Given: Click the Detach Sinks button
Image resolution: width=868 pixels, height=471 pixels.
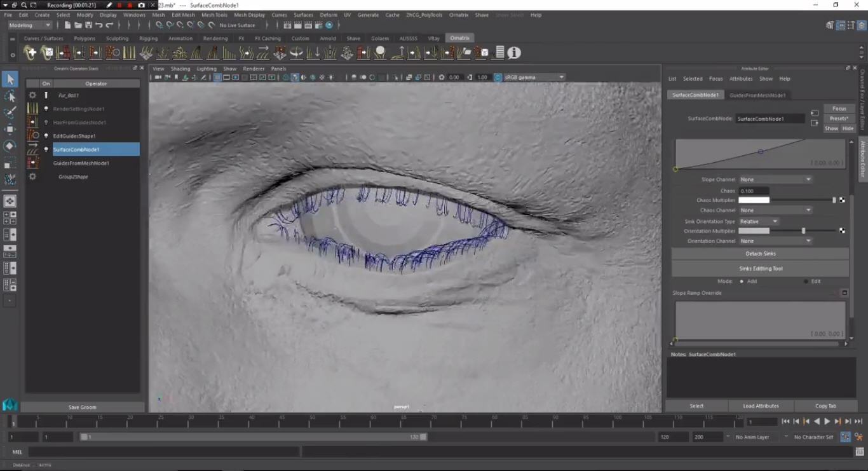Looking at the screenshot, I should coord(761,254).
